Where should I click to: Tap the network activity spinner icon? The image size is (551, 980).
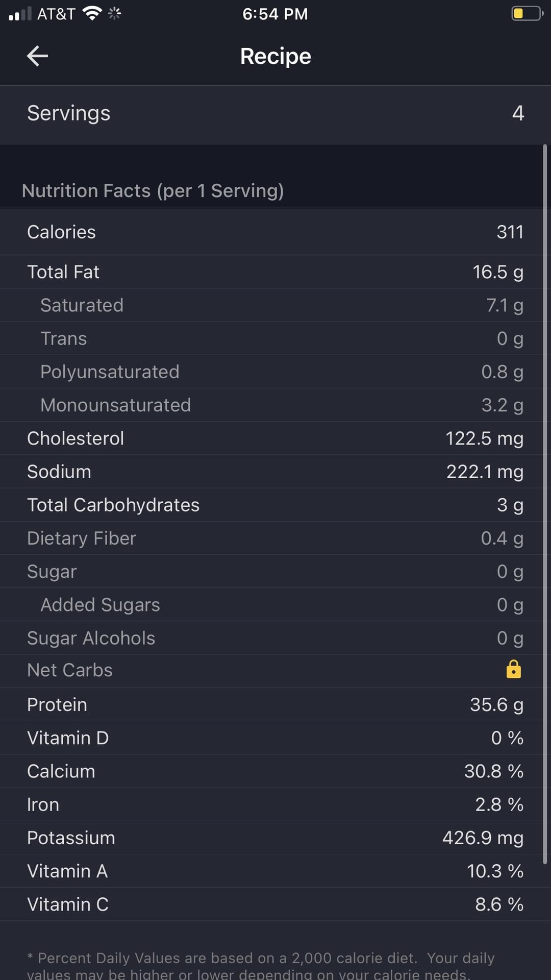[114, 14]
